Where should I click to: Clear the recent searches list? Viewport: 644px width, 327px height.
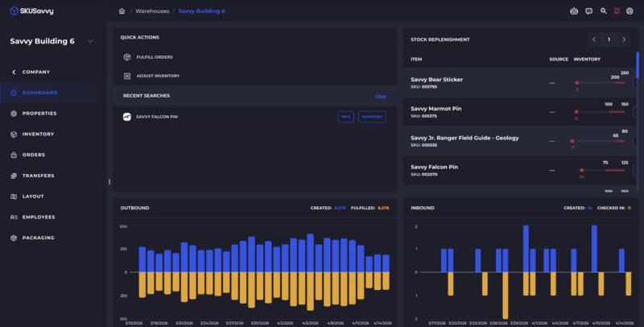[380, 96]
